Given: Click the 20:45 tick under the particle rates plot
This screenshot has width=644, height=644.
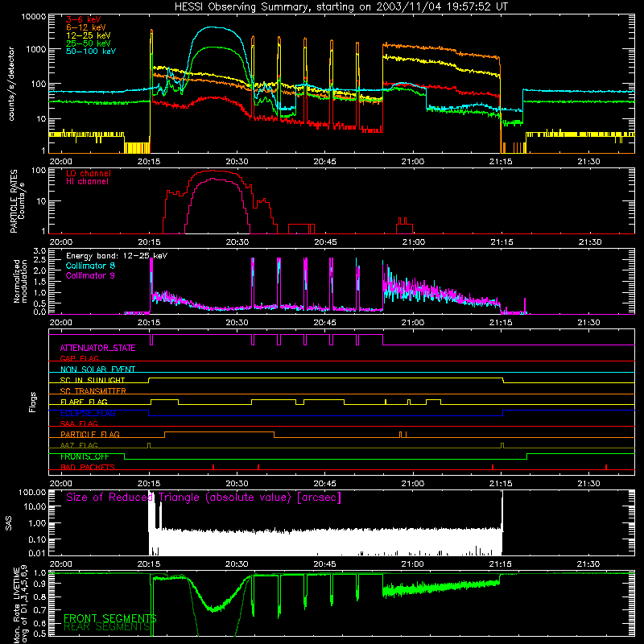Looking at the screenshot, I should 325,242.
